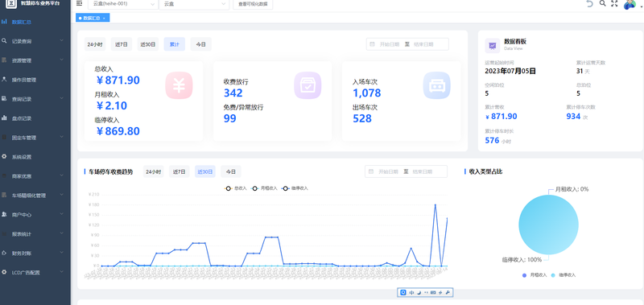The height and width of the screenshot is (305, 644).
Task: Click the cyan pie chart slice
Action: 548,225
